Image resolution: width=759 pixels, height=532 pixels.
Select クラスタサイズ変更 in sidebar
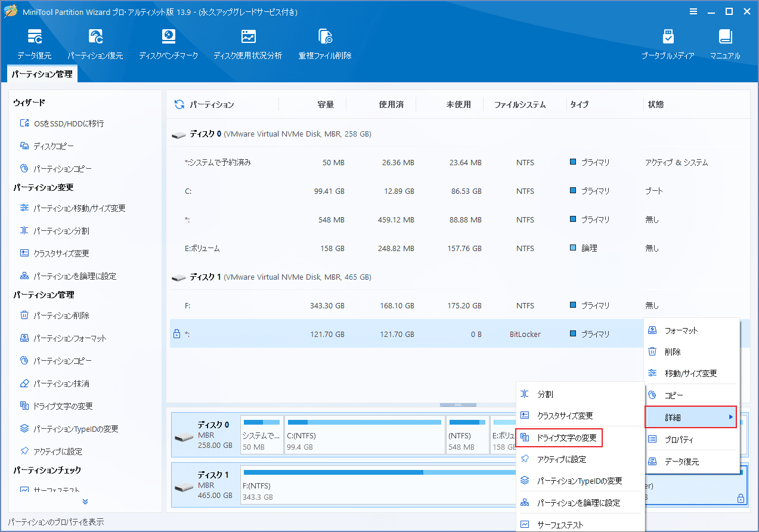tap(55, 253)
